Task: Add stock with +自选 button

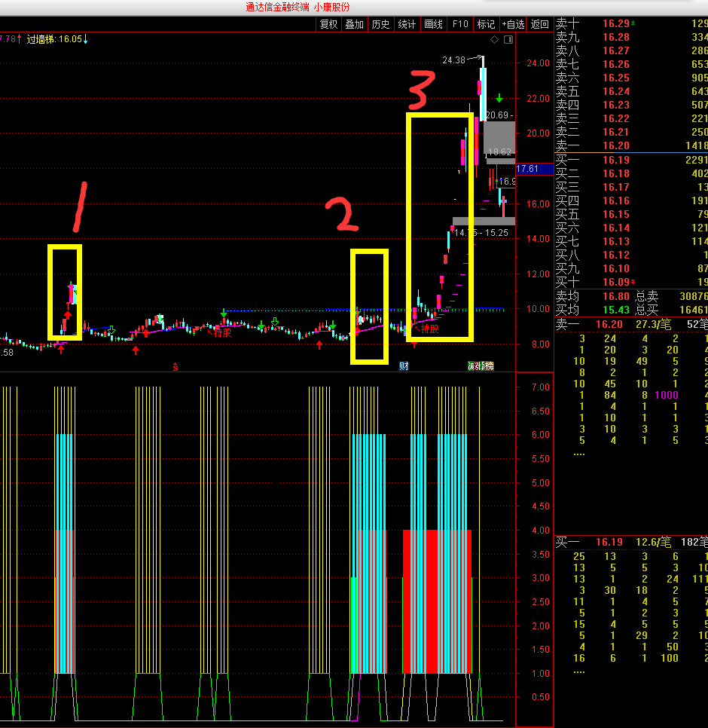Action: [x=513, y=24]
